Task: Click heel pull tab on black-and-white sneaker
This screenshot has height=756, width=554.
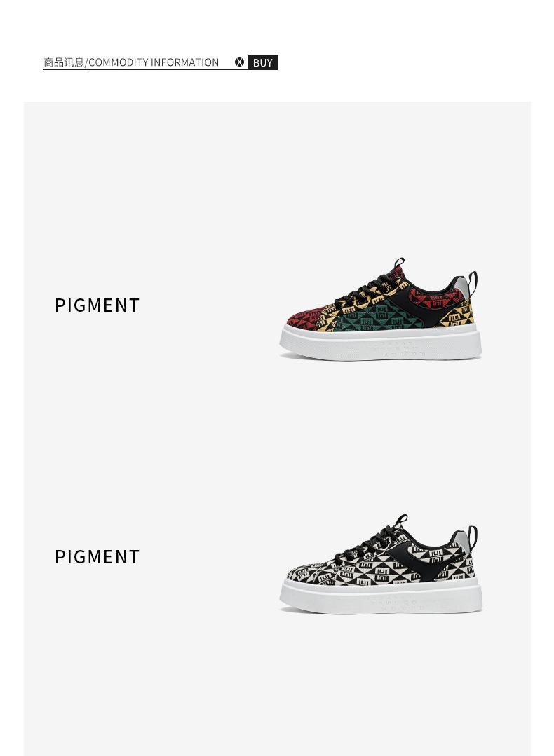Action: click(473, 537)
